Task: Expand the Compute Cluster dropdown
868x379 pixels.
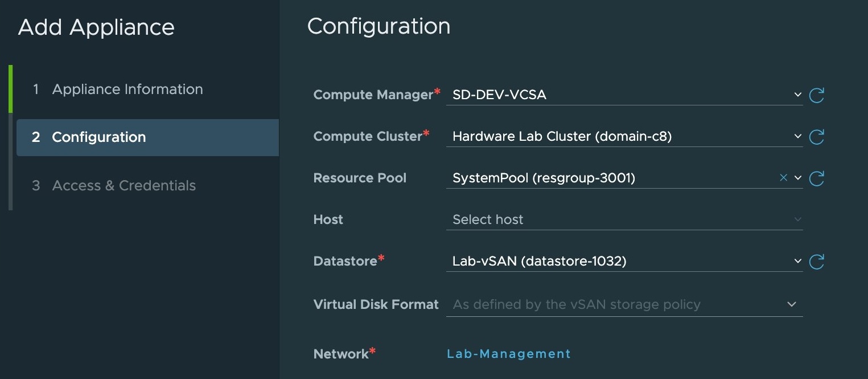Action: click(x=797, y=137)
